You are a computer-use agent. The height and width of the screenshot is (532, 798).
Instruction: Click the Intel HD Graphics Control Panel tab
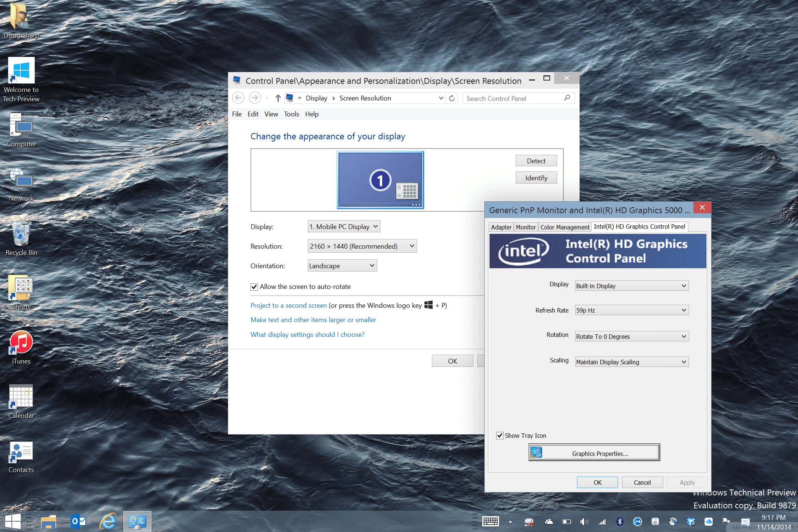[x=640, y=226]
